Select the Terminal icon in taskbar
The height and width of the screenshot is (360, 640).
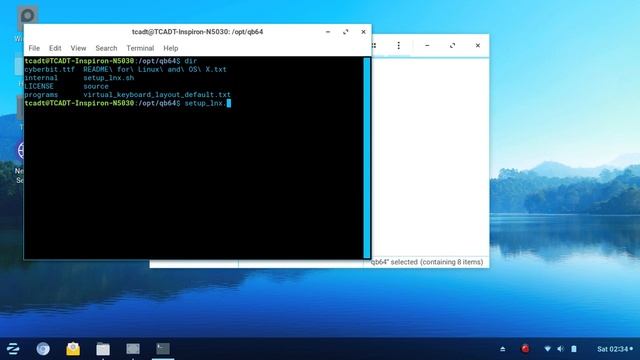pyautogui.click(x=163, y=349)
